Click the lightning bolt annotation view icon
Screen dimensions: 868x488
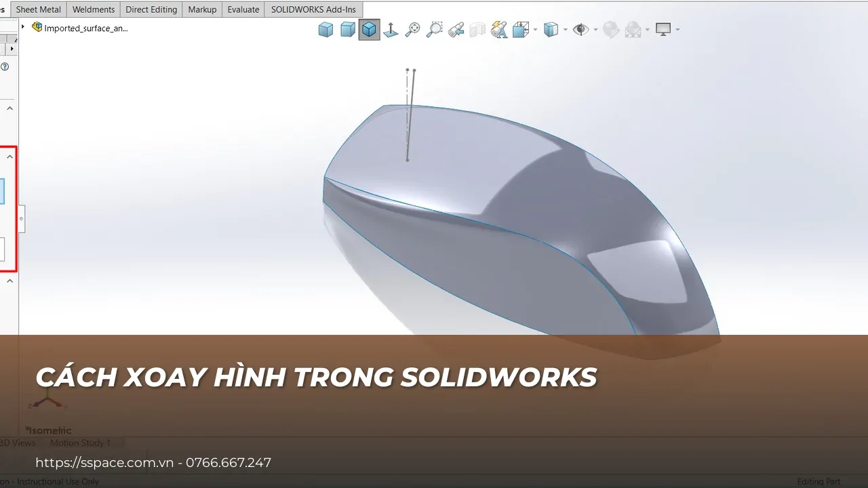click(x=499, y=29)
